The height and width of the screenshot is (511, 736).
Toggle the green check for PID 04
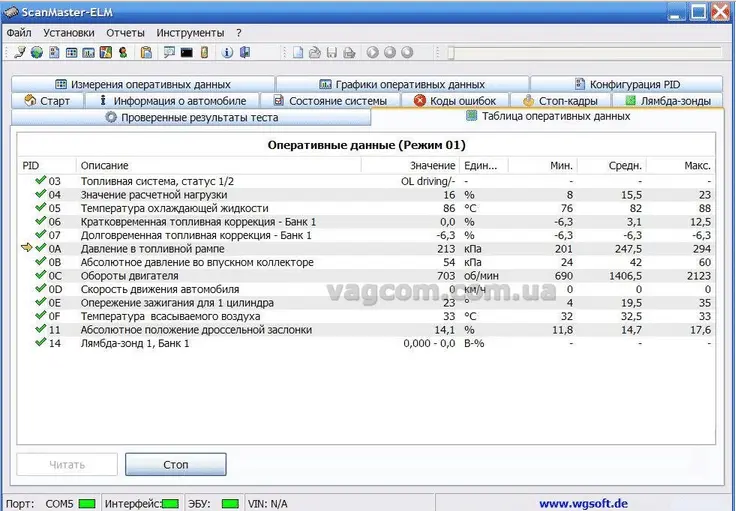[40, 194]
